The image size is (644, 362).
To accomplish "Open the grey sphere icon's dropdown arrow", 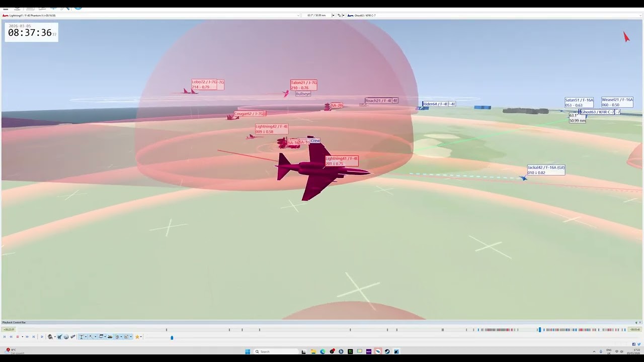I will click(x=121, y=337).
